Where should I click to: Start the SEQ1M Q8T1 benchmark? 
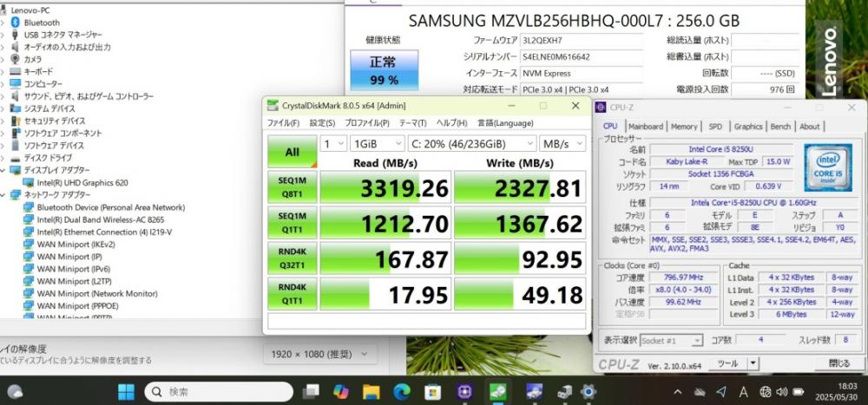(293, 187)
